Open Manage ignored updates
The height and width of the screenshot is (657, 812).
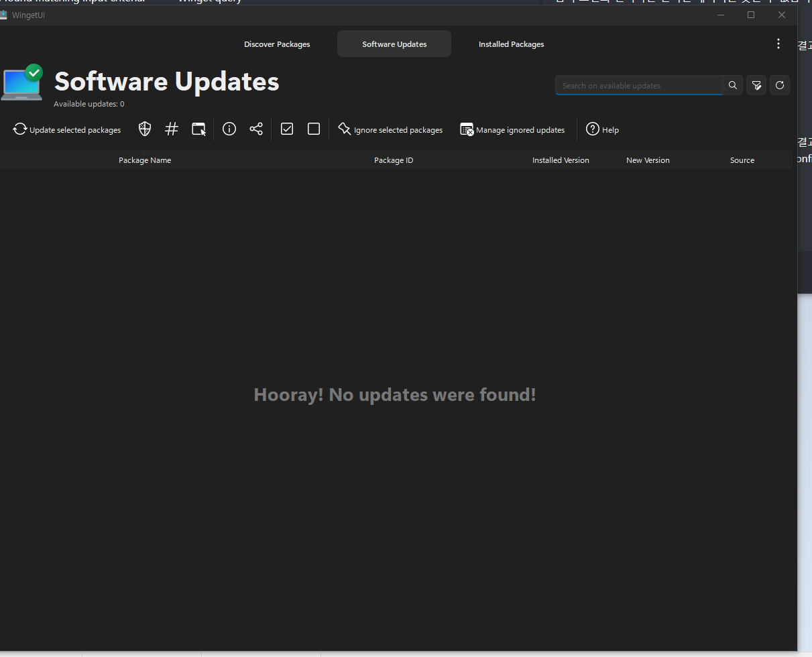512,129
